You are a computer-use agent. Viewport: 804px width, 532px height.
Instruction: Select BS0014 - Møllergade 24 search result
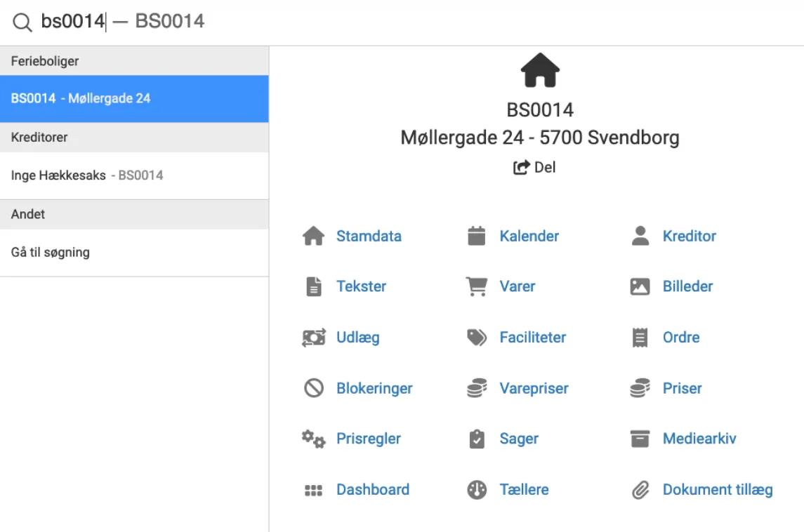[x=133, y=98]
